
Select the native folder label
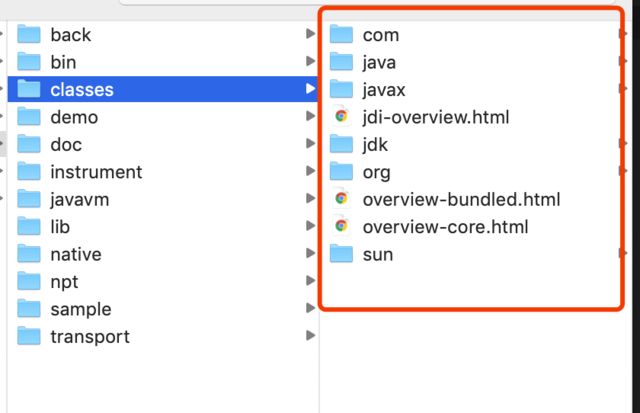click(x=75, y=254)
